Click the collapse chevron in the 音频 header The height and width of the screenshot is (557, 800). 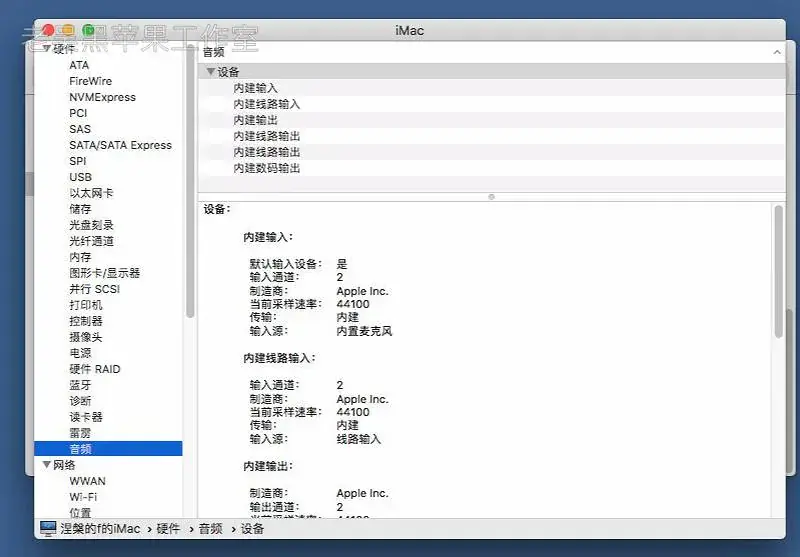777,52
